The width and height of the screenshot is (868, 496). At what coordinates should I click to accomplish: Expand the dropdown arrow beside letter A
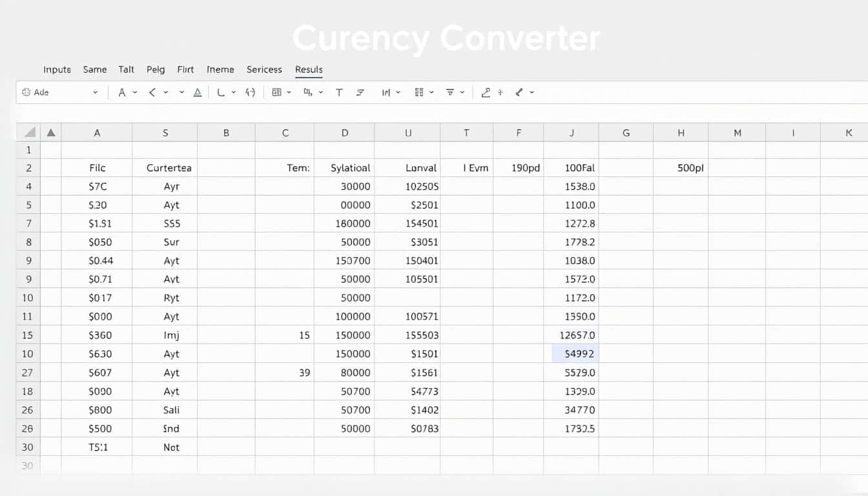pos(135,92)
